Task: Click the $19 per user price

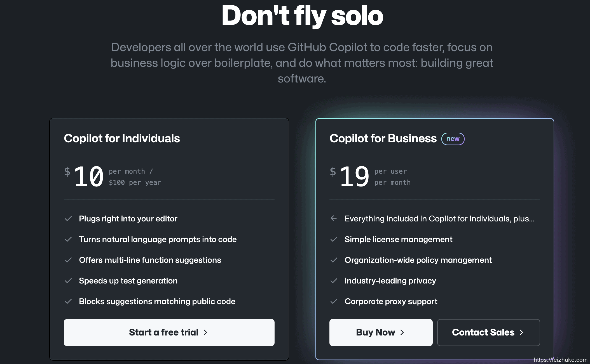Action: (x=370, y=177)
